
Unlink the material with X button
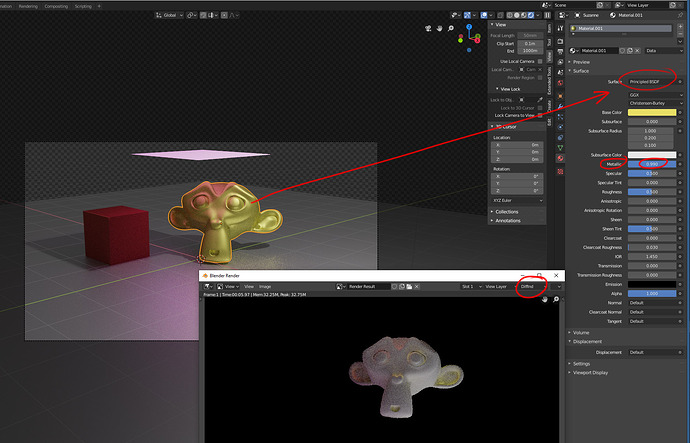(x=637, y=51)
